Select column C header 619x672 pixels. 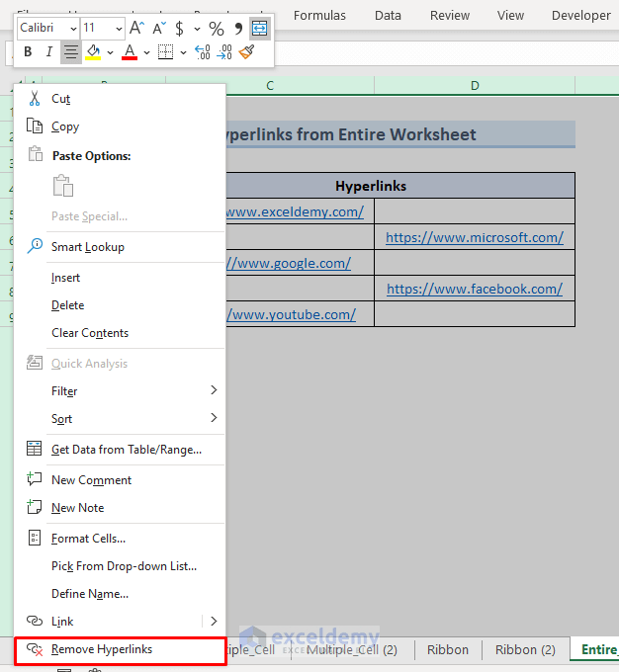[x=270, y=86]
